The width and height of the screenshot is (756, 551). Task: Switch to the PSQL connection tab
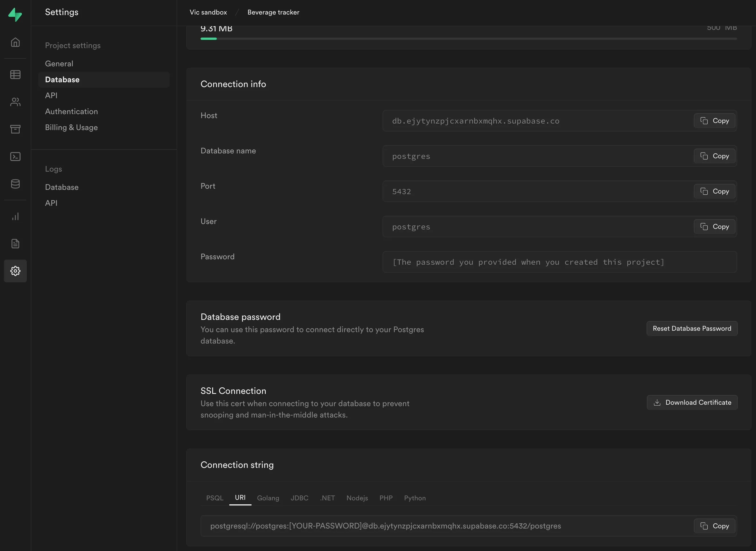(214, 498)
